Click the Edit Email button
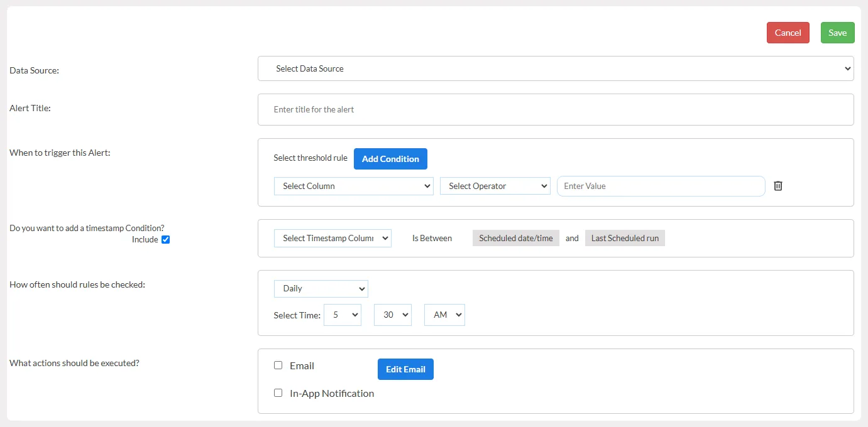Screen dimensions: 868x427 tap(405, 369)
